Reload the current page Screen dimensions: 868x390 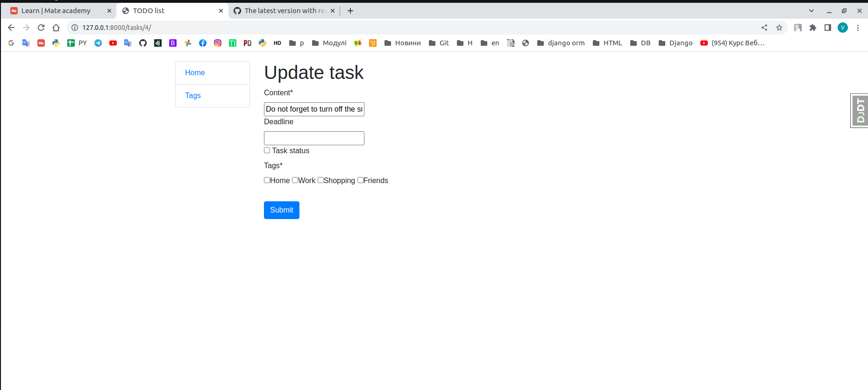pyautogui.click(x=41, y=28)
